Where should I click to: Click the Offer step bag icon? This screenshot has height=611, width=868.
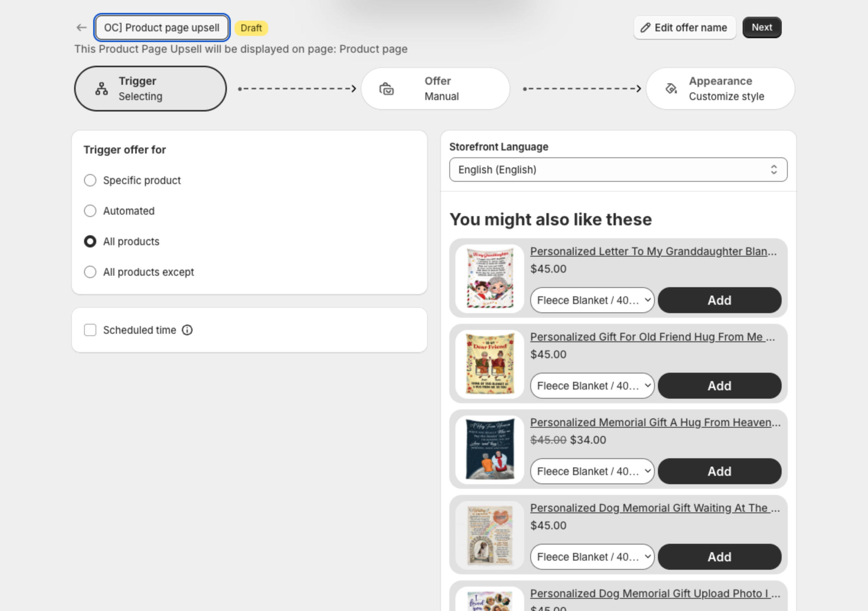point(386,89)
